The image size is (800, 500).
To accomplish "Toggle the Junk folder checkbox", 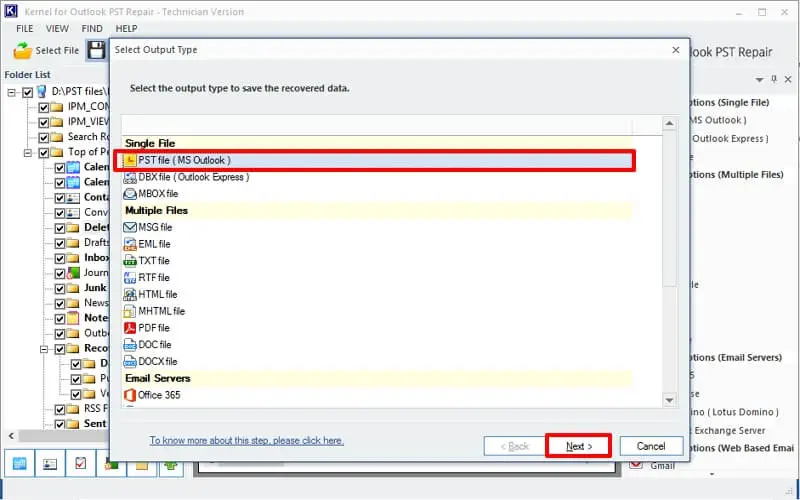I will click(60, 289).
